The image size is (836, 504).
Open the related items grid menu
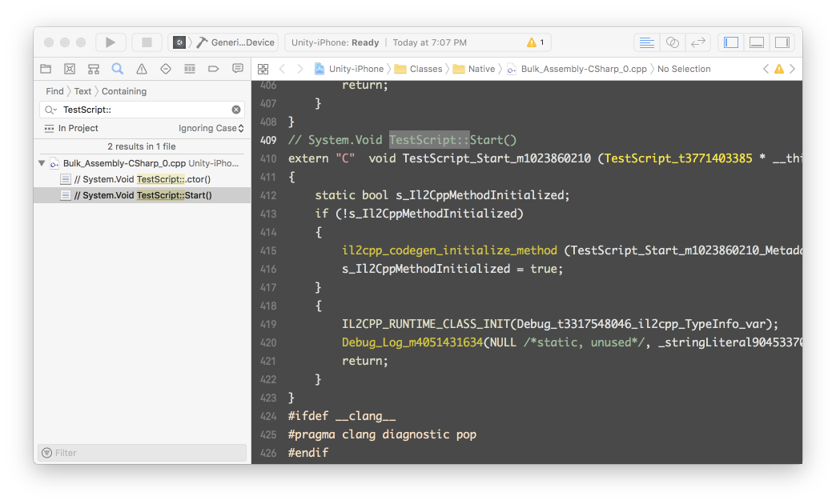263,69
